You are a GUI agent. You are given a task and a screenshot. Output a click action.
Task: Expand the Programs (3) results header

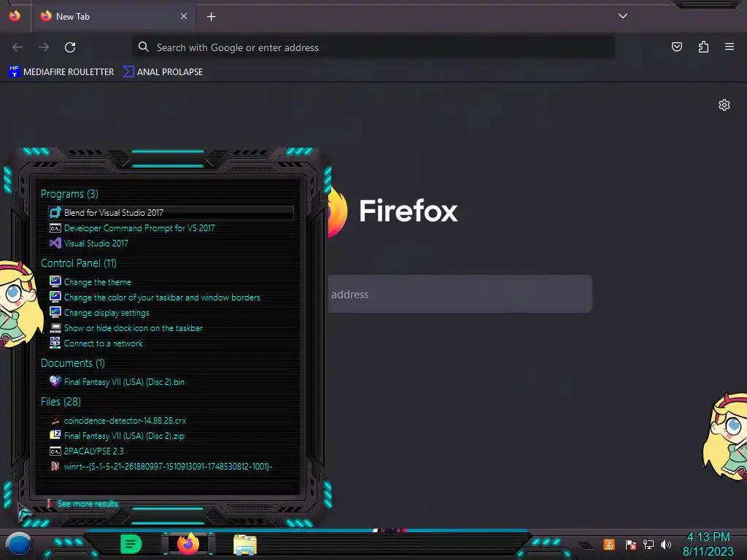click(x=69, y=194)
